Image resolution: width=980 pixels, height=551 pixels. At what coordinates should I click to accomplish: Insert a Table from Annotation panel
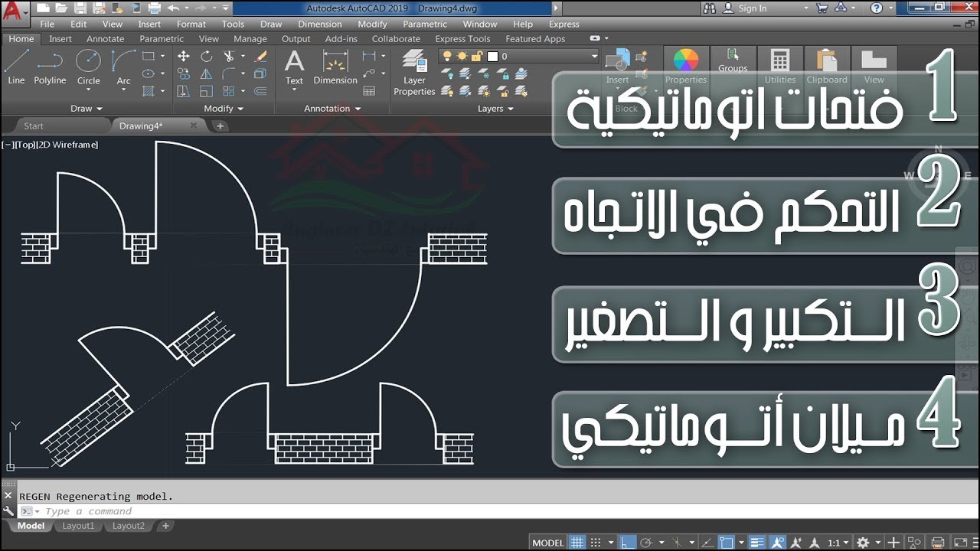(x=369, y=91)
